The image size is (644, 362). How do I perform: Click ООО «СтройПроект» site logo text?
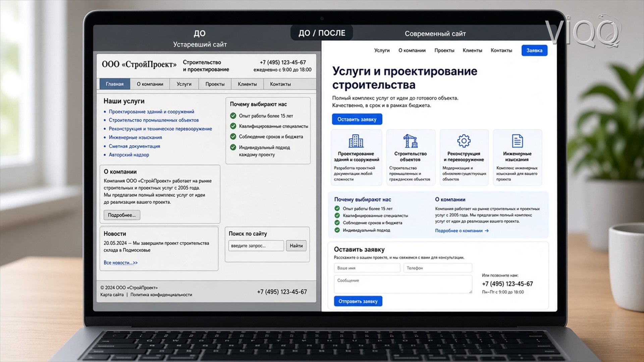[139, 64]
